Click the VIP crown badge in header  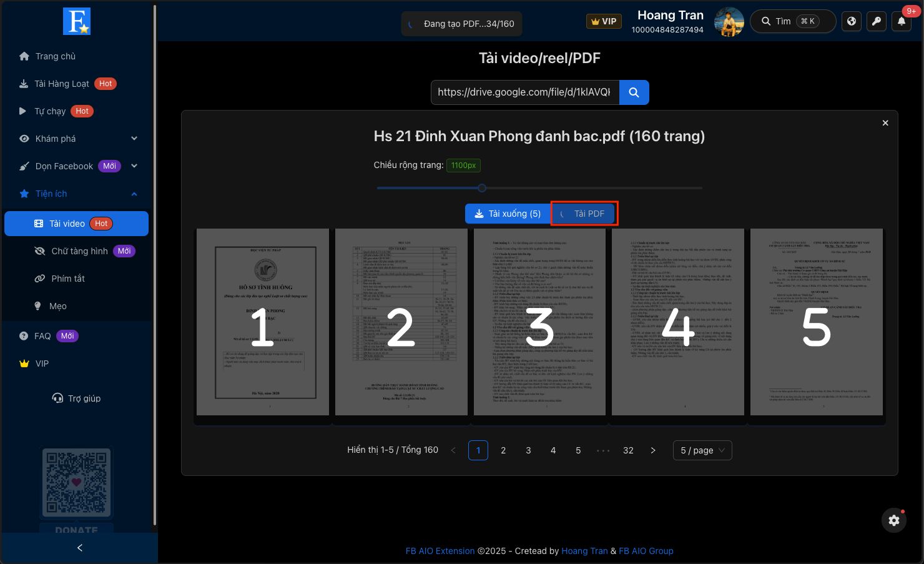pyautogui.click(x=602, y=21)
